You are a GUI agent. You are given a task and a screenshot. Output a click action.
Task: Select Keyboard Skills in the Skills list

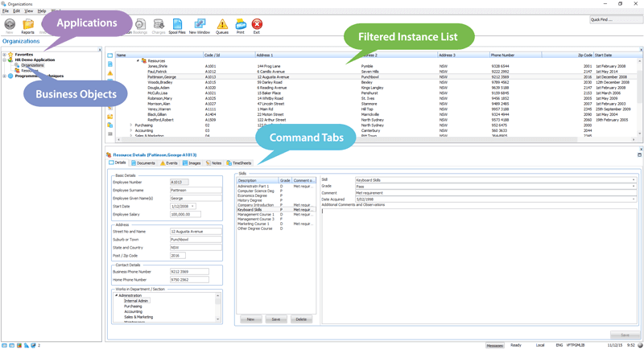pyautogui.click(x=275, y=210)
